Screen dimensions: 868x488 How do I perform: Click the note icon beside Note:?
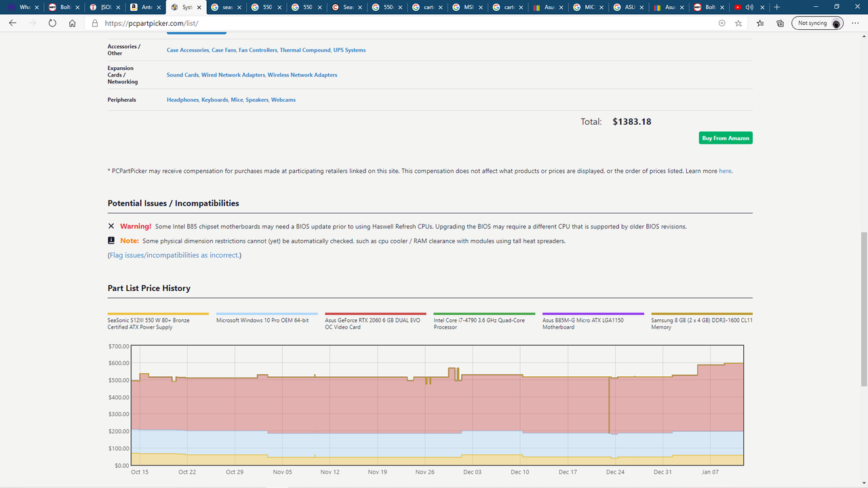[111, 241]
